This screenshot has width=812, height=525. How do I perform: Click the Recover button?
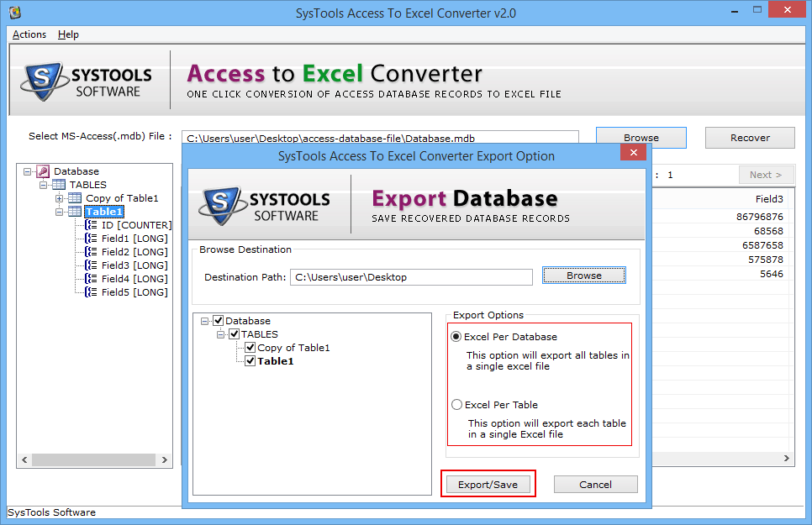click(750, 138)
